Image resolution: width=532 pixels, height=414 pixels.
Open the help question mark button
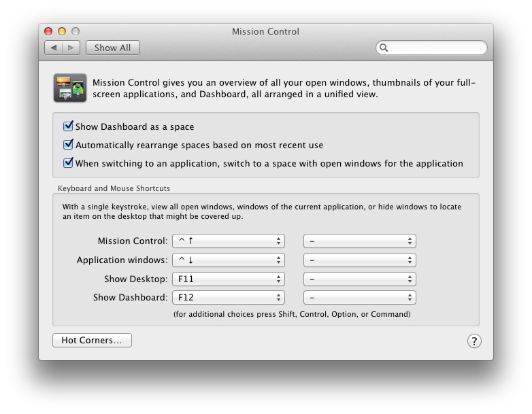tap(474, 341)
